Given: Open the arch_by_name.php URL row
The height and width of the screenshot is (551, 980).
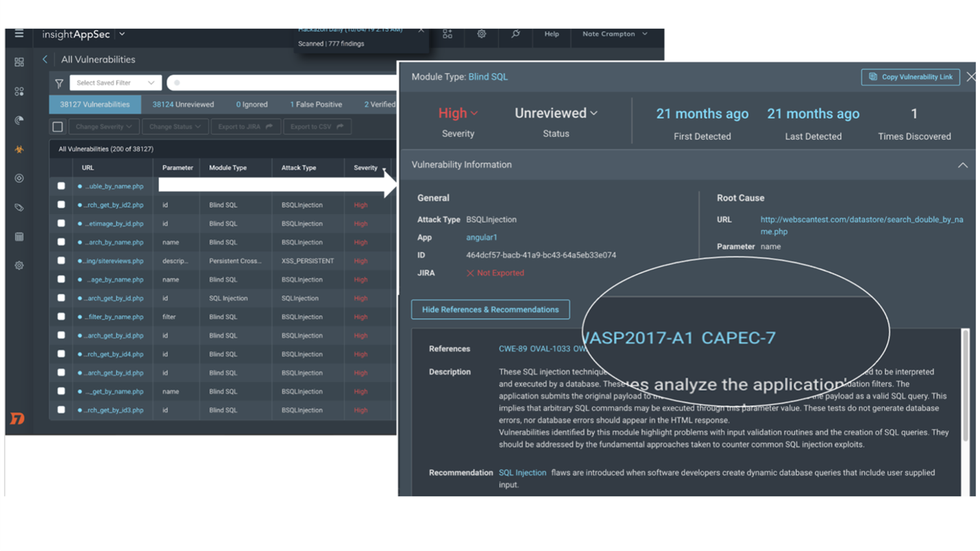Looking at the screenshot, I should pyautogui.click(x=114, y=242).
